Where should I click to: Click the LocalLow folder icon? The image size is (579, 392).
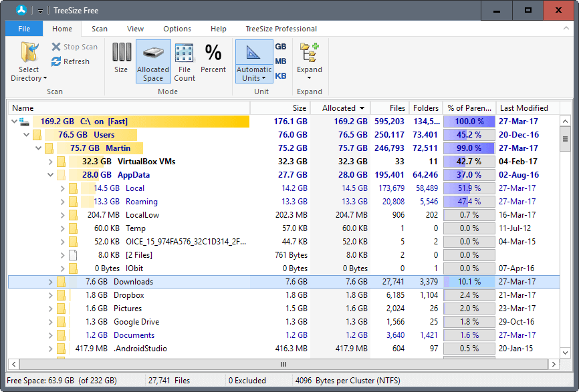(x=74, y=215)
